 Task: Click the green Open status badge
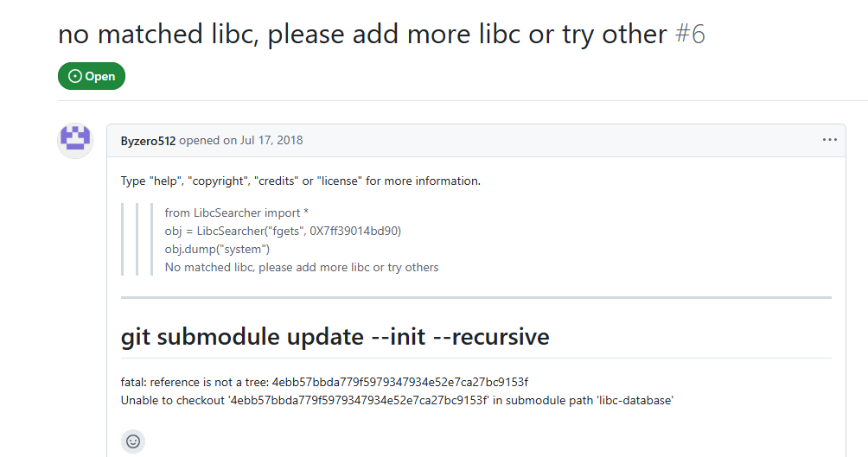pyautogui.click(x=92, y=76)
